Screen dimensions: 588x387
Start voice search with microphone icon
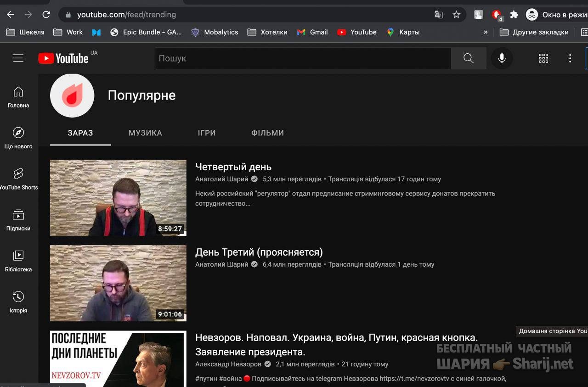(x=502, y=58)
